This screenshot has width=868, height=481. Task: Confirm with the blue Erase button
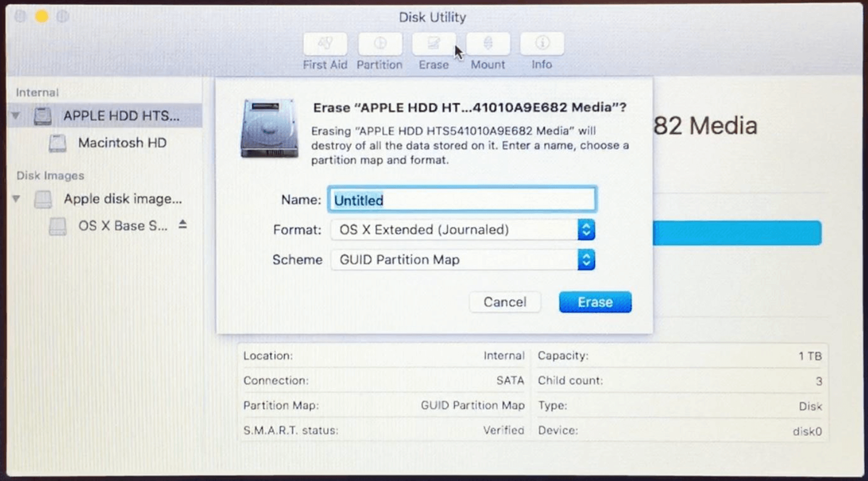pos(595,302)
